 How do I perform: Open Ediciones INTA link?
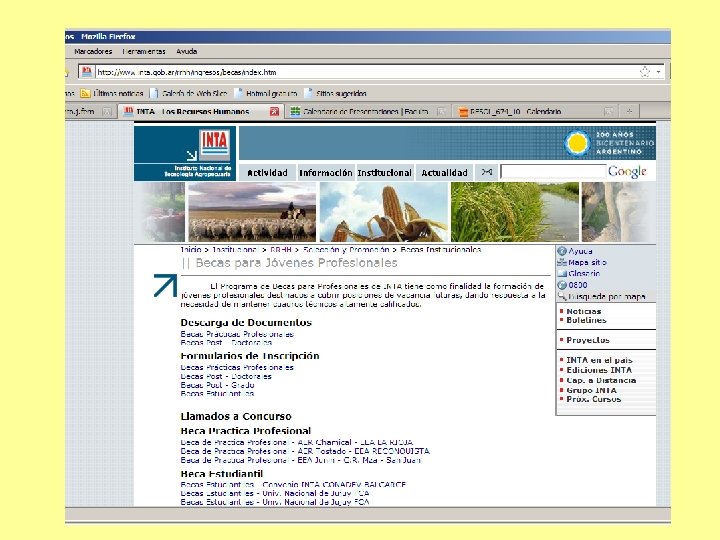coord(599,370)
